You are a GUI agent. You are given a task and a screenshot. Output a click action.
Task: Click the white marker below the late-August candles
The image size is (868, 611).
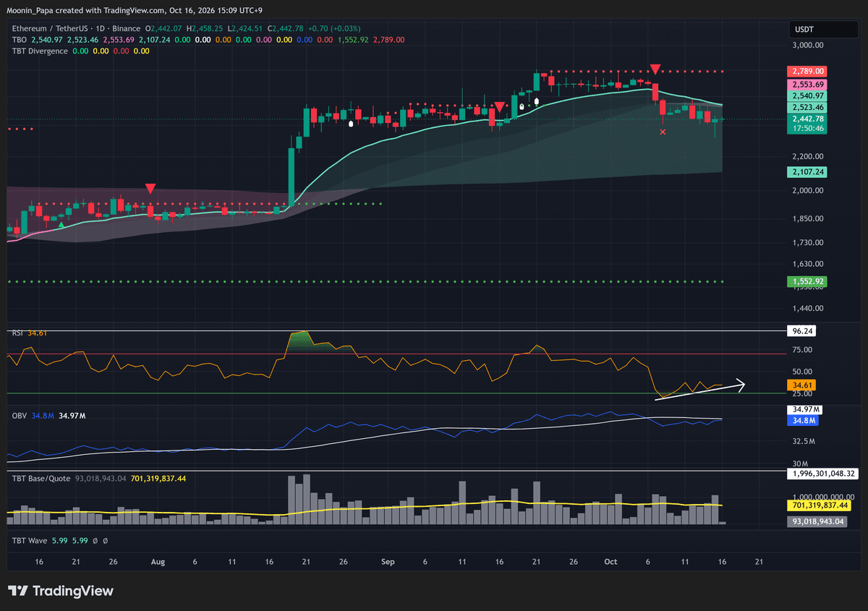tap(351, 124)
